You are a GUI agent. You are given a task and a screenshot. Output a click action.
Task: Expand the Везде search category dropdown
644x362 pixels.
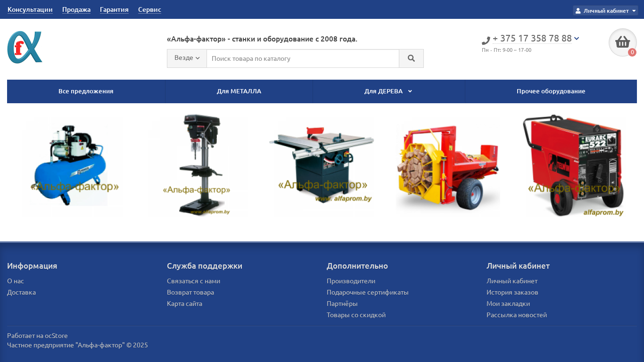(187, 58)
